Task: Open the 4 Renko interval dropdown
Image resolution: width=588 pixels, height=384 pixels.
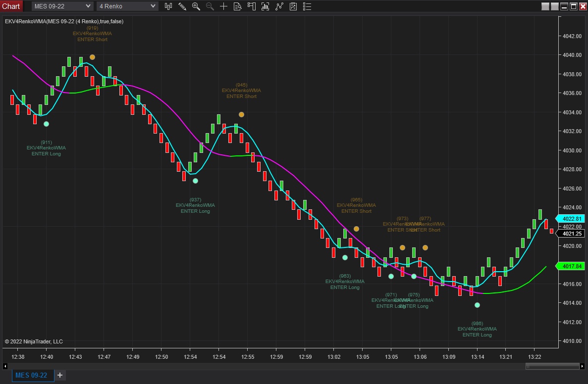Action: tap(127, 6)
